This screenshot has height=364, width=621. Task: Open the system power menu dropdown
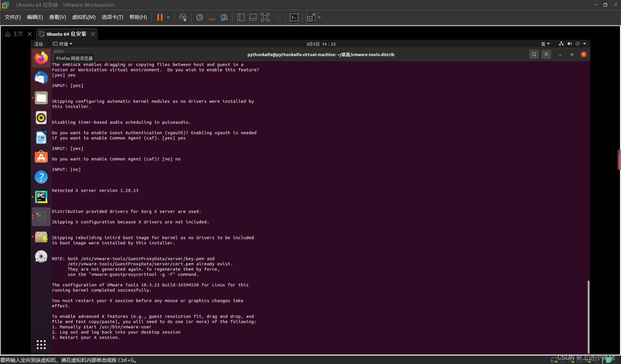[578, 44]
